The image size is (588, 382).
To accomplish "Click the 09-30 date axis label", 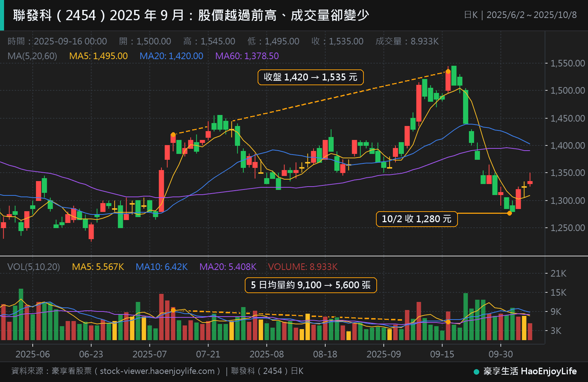I will [x=501, y=354].
